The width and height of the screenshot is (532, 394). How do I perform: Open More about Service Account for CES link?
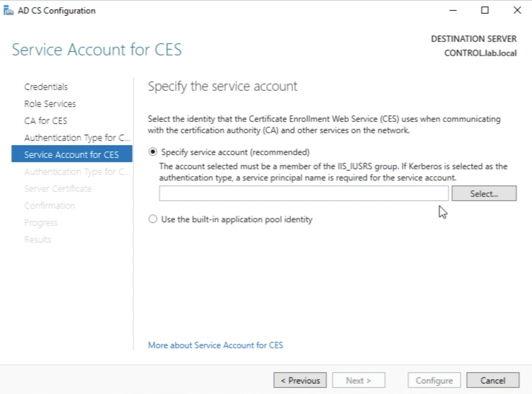215,345
